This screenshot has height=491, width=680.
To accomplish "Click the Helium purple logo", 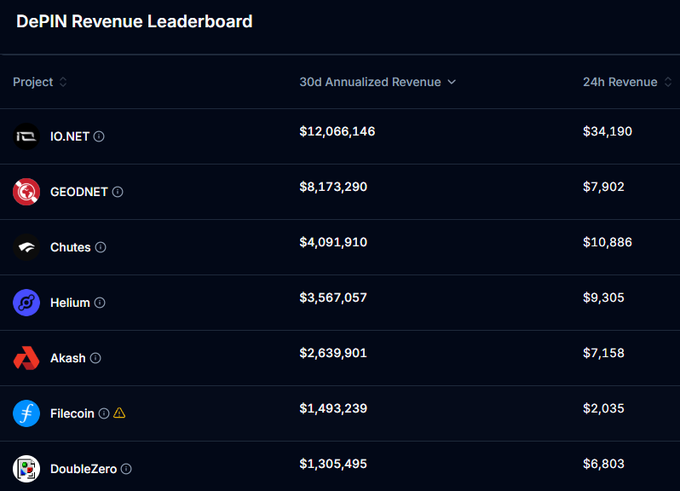I will click(x=26, y=303).
